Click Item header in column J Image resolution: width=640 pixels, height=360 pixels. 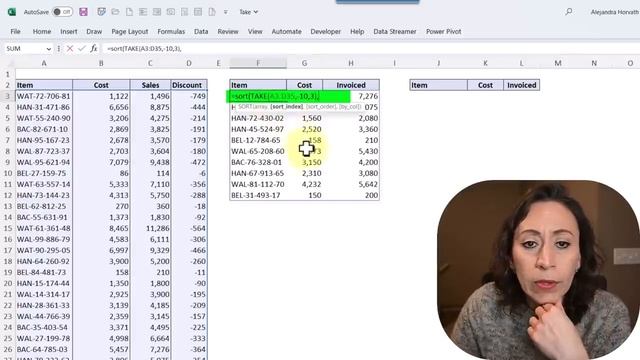click(x=438, y=85)
